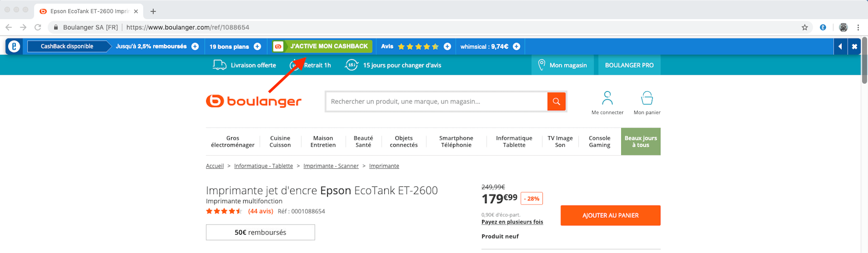Viewport: 868px width, 253px height.
Task: Click the iGraal extension logo in cashback bar
Action: click(x=14, y=46)
